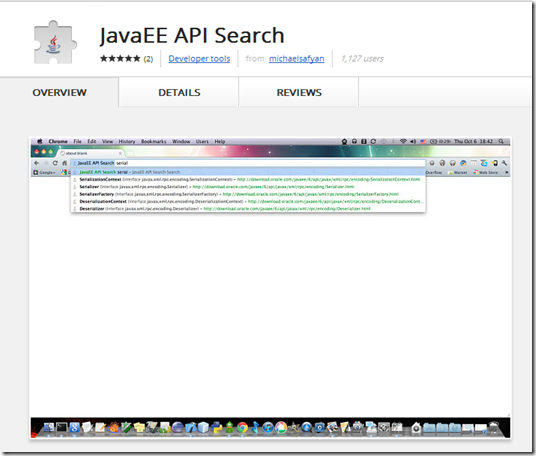Viewport: 536px width, 456px height.
Task: Click the US flag input icon
Action: click(x=423, y=141)
